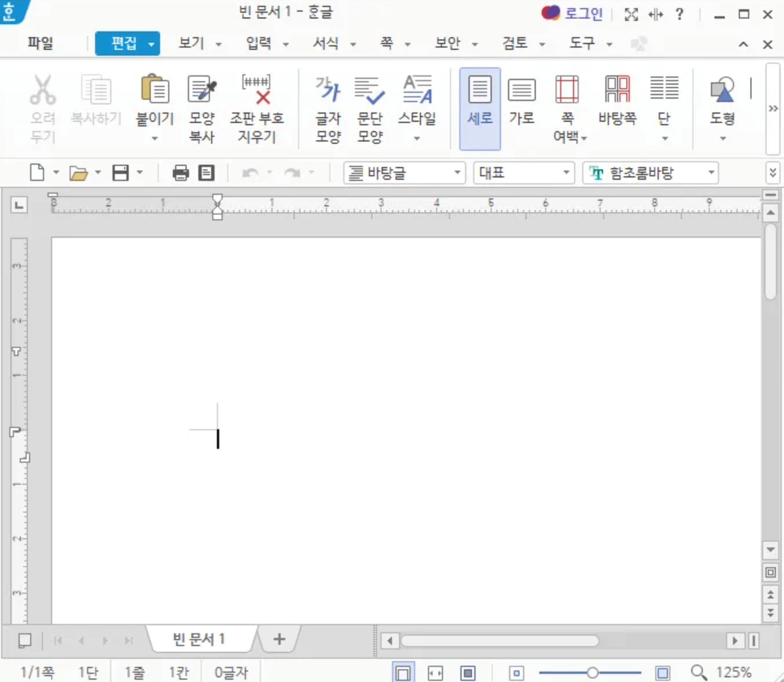Screen dimensions: 784x682
Task: Click the 125% zoom level
Action: [734, 673]
